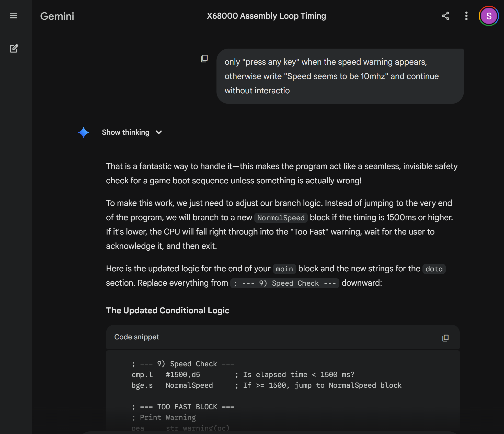The height and width of the screenshot is (434, 504).
Task: Click the Updated Conditional Logic heading
Action: (168, 310)
